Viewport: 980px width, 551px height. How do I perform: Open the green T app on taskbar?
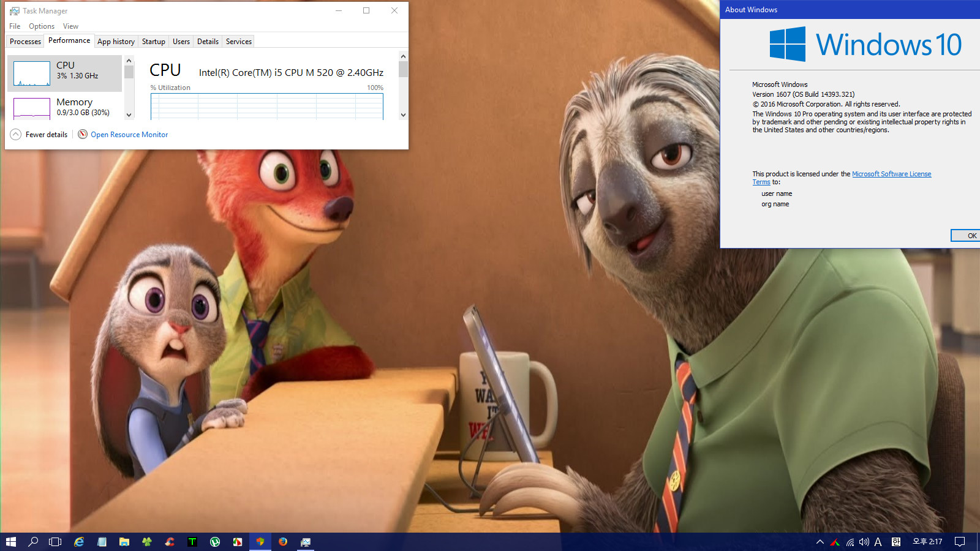coord(192,542)
